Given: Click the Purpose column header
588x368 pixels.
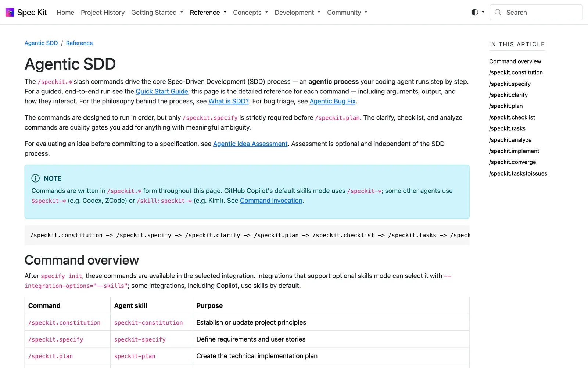Looking at the screenshot, I should (331, 305).
